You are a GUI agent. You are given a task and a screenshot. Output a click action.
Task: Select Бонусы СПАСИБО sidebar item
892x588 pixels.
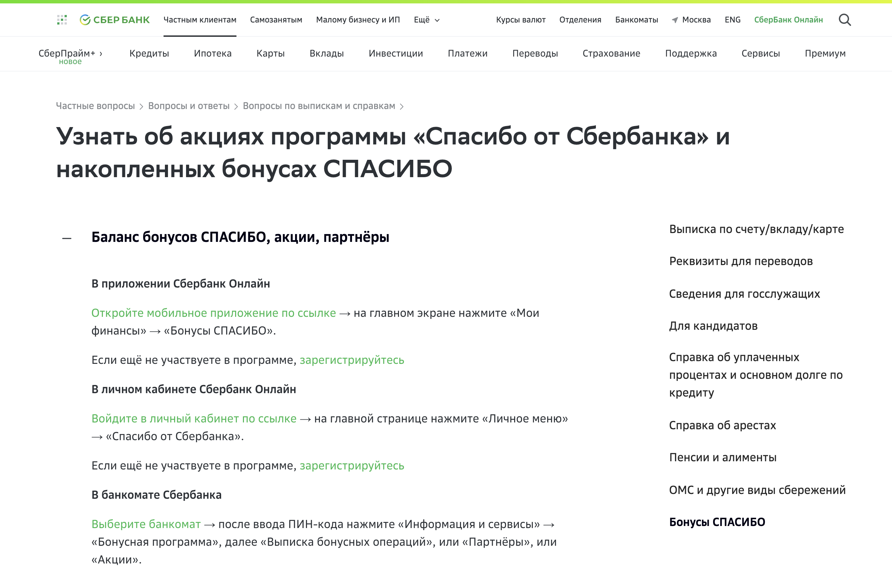pos(717,522)
